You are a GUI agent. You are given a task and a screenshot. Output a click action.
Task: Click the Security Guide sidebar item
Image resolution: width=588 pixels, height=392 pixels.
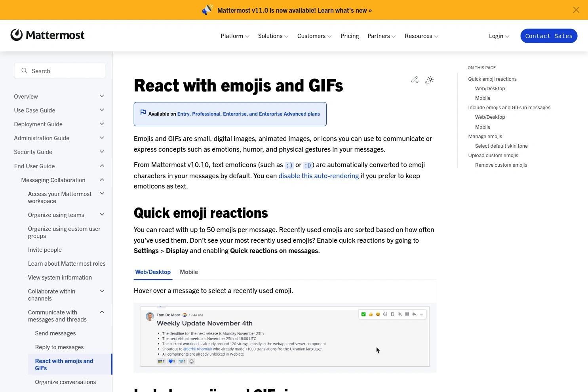coord(33,152)
